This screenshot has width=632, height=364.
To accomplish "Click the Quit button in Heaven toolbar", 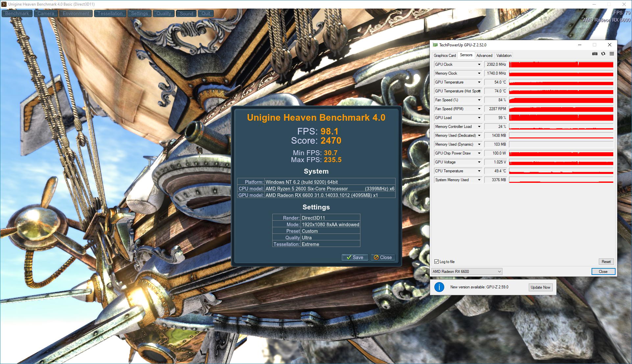I will 206,13.
